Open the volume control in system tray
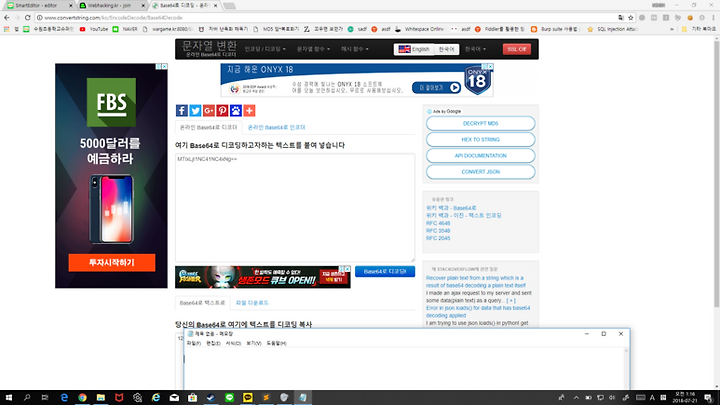Screen dimensions: 720x405 point(612,398)
